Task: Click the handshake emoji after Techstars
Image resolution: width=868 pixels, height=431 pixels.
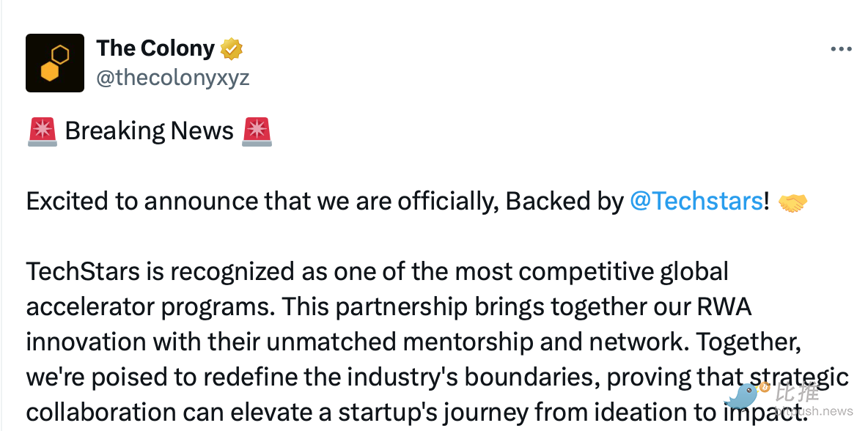Action: [x=792, y=202]
